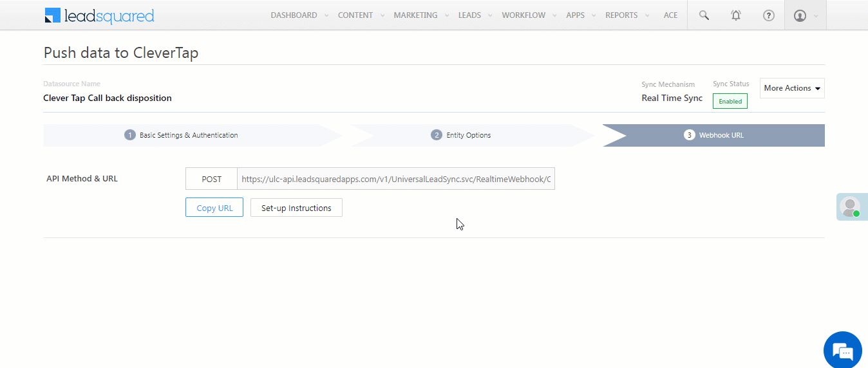Viewport: 868px width, 368px height.
Task: Go to the ACE menu item
Action: tap(670, 15)
